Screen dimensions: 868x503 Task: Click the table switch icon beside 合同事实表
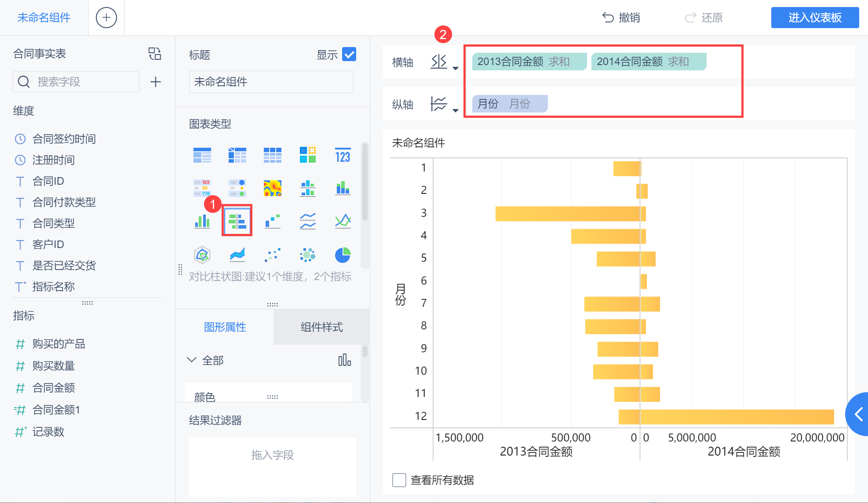coord(155,54)
